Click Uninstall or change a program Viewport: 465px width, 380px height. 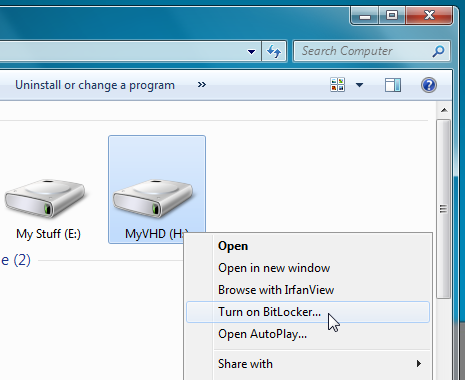[x=95, y=85]
